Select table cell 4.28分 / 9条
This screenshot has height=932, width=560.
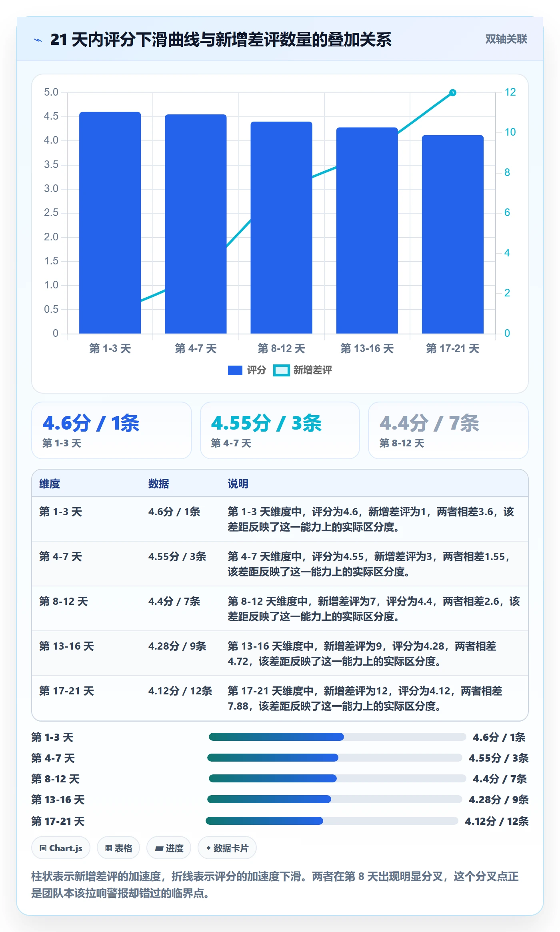coord(177,646)
